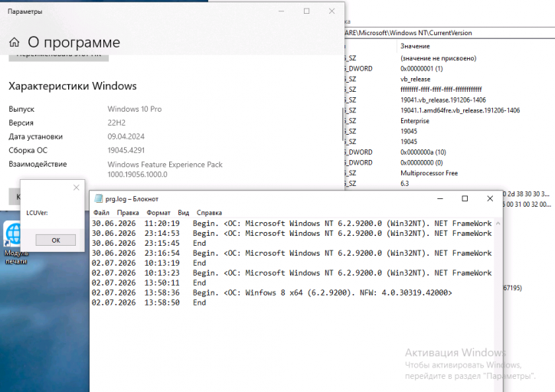Minimize the prg.log Notepad window
555x392 pixels.
coord(440,198)
